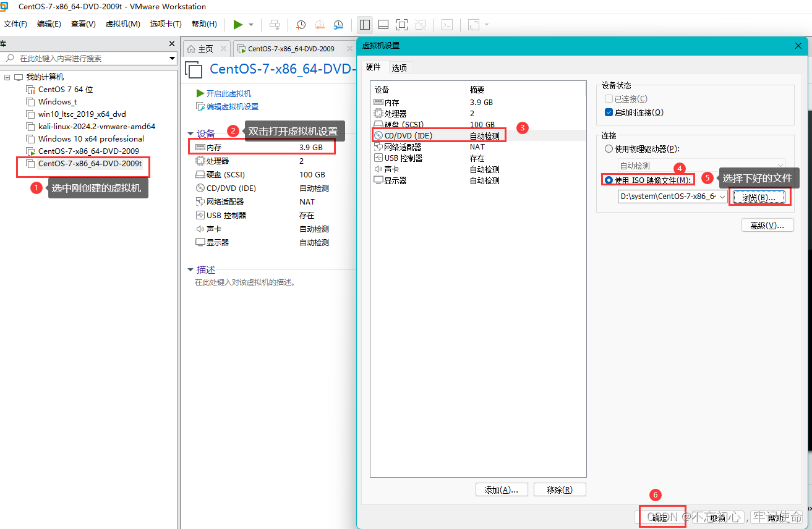Click the 高级(V)... button
812x529 pixels.
coord(767,226)
